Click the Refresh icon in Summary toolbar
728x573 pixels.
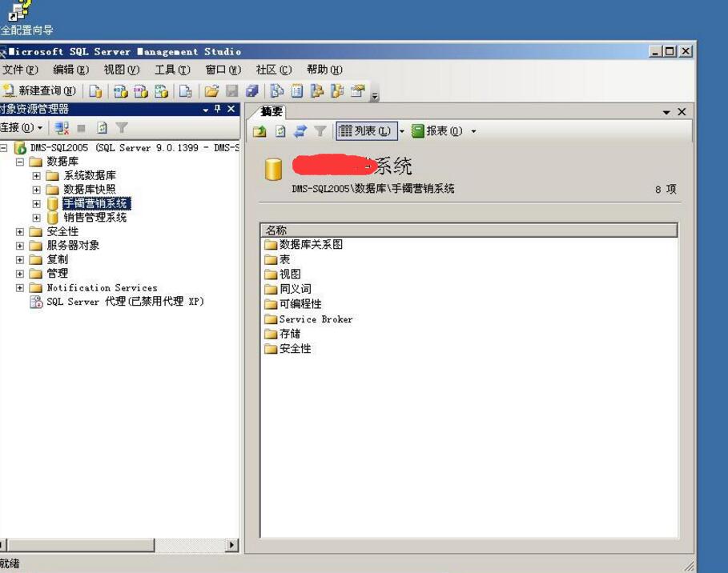click(x=280, y=131)
